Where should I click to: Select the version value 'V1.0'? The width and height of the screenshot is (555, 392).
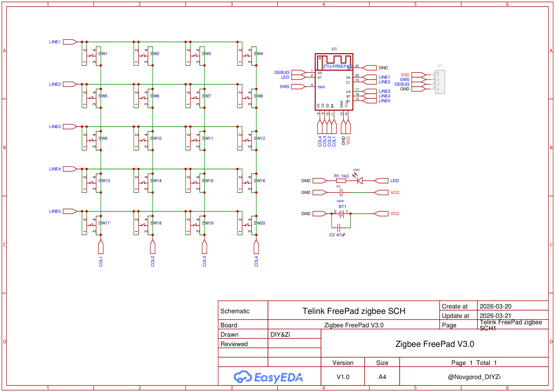343,377
